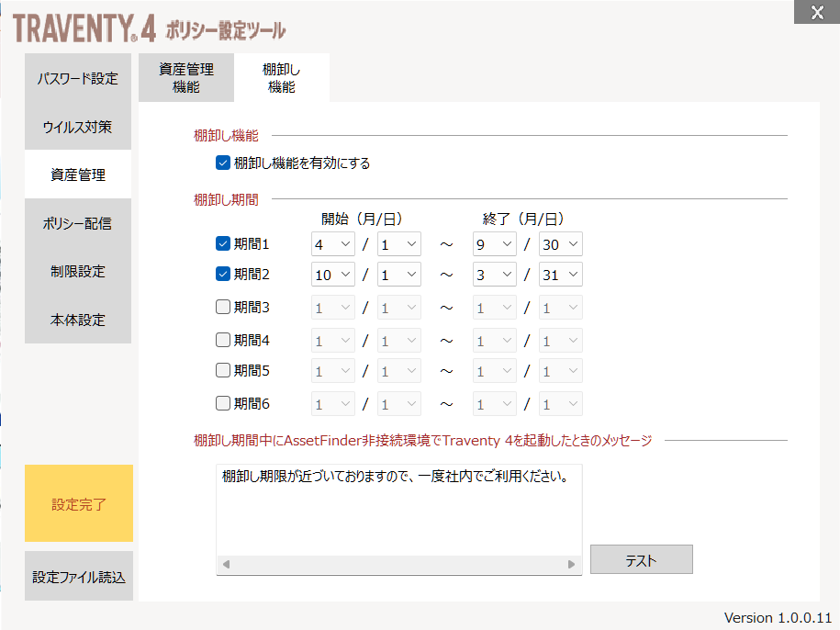Click the yellow 設定完了 button
This screenshot has width=840, height=630.
pos(79,503)
